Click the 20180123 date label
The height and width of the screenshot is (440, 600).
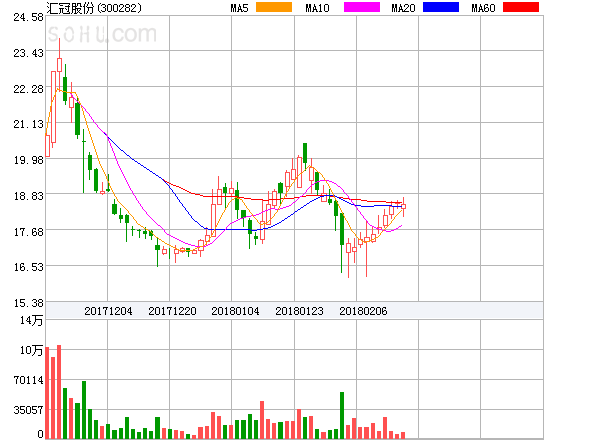pos(299,311)
